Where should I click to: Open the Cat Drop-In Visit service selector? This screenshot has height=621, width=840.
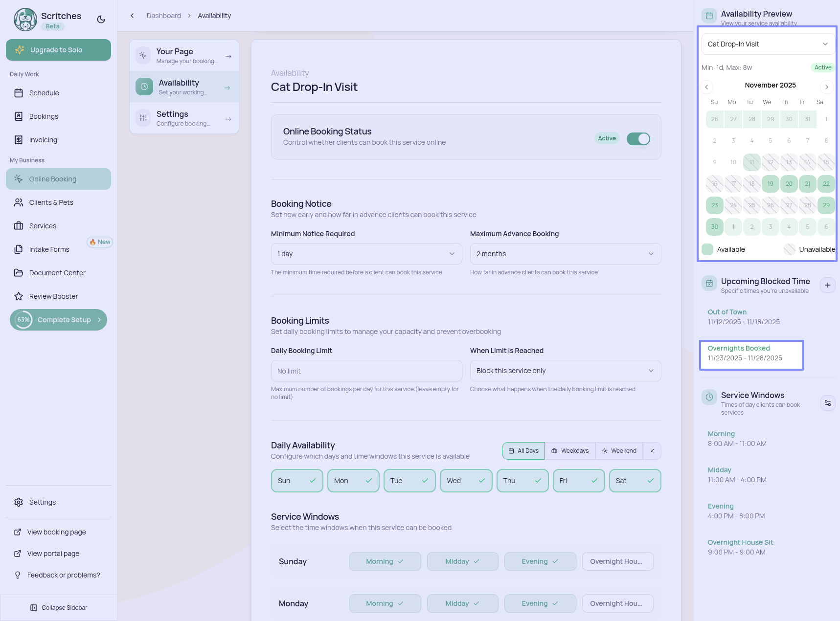click(767, 44)
